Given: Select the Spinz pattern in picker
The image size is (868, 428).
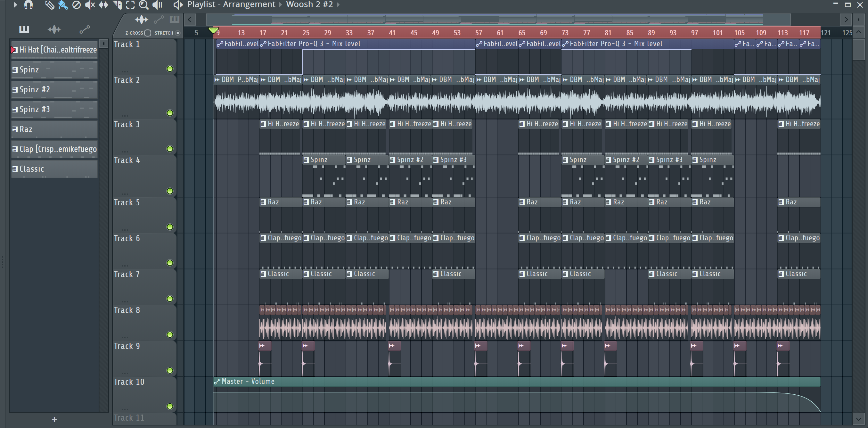Looking at the screenshot, I should point(54,70).
